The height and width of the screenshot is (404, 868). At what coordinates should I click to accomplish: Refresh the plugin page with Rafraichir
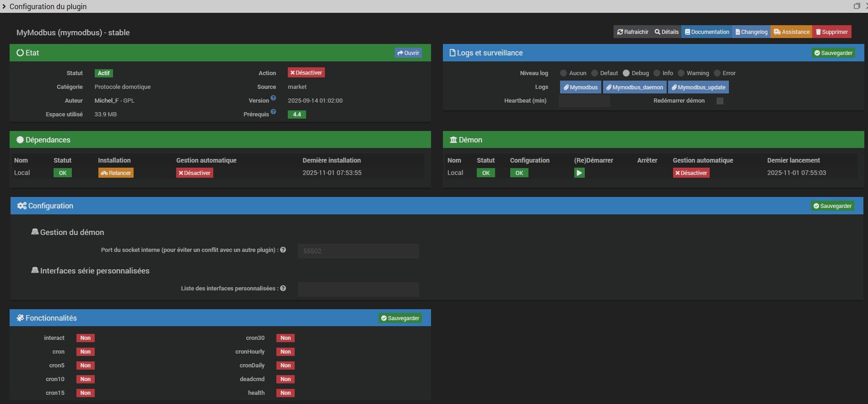[633, 32]
